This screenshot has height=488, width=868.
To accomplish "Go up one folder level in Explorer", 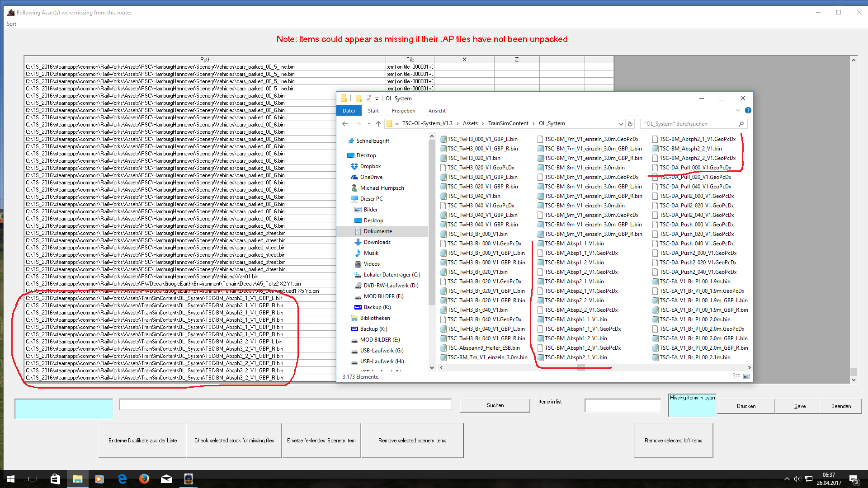I will [378, 124].
